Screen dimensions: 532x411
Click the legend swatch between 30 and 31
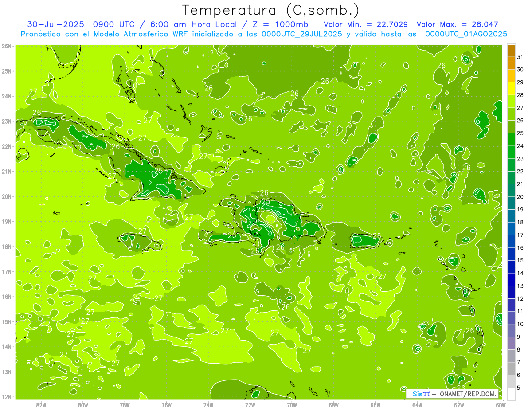coord(512,63)
